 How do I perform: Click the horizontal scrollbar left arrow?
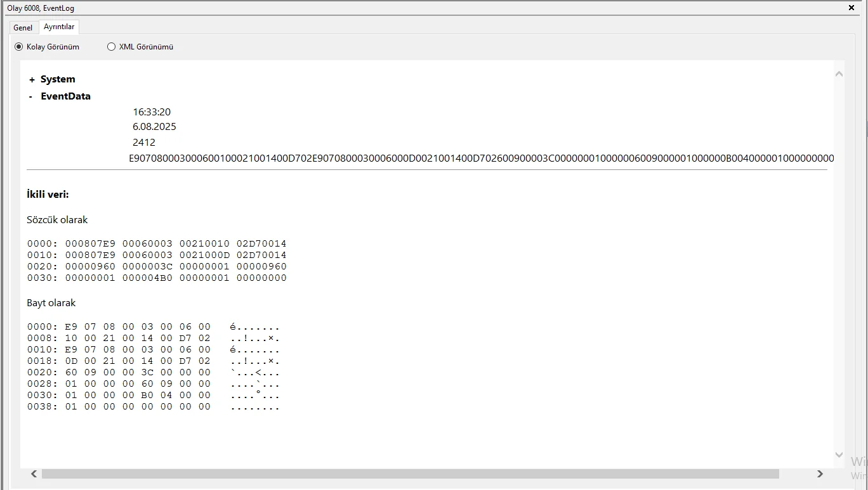[x=34, y=474]
